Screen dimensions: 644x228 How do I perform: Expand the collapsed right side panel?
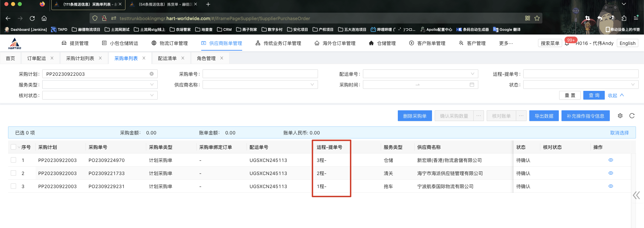[x=636, y=195]
